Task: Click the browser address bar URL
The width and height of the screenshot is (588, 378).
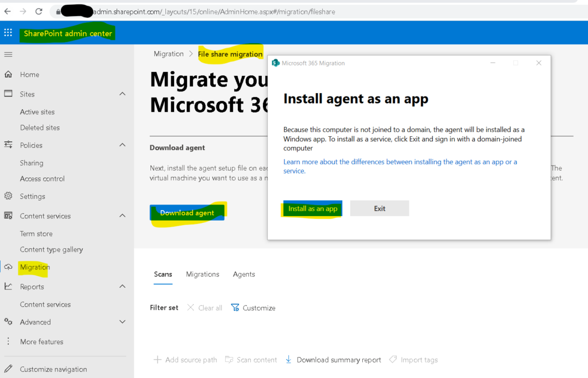Action: (x=214, y=11)
